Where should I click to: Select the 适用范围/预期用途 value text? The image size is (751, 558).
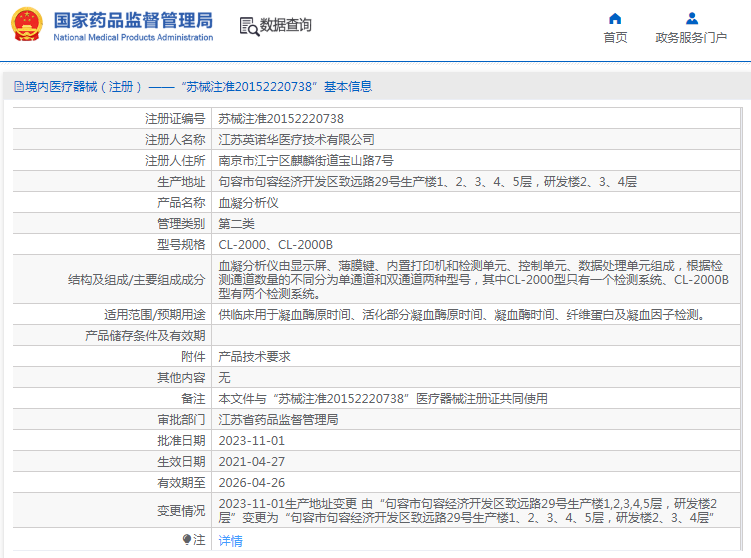click(x=462, y=315)
